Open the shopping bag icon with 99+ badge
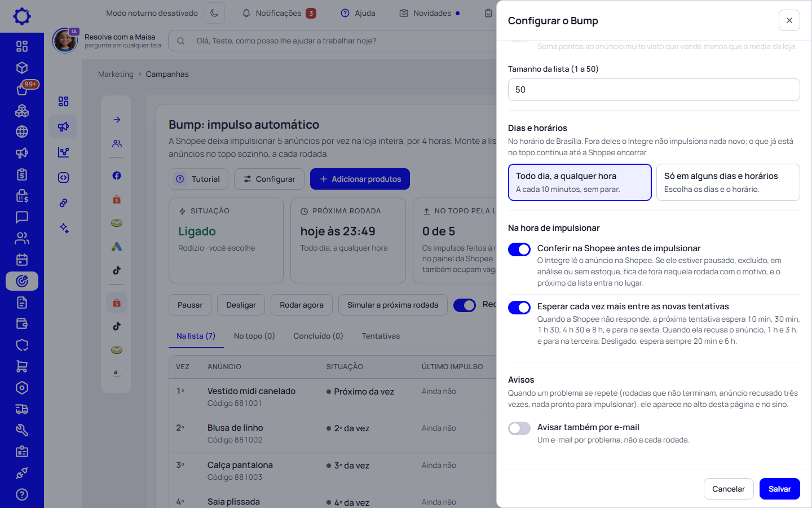Screen dimensions: 812x508 pos(22,89)
